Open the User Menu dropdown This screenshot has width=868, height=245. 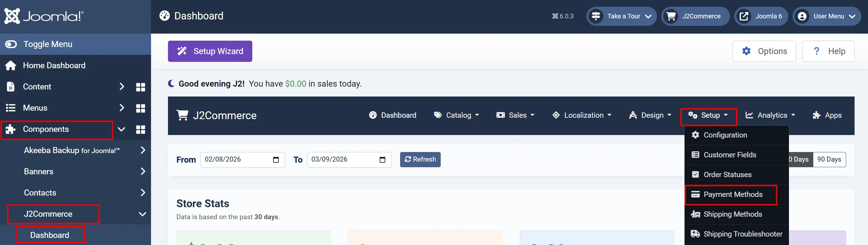[x=827, y=16]
